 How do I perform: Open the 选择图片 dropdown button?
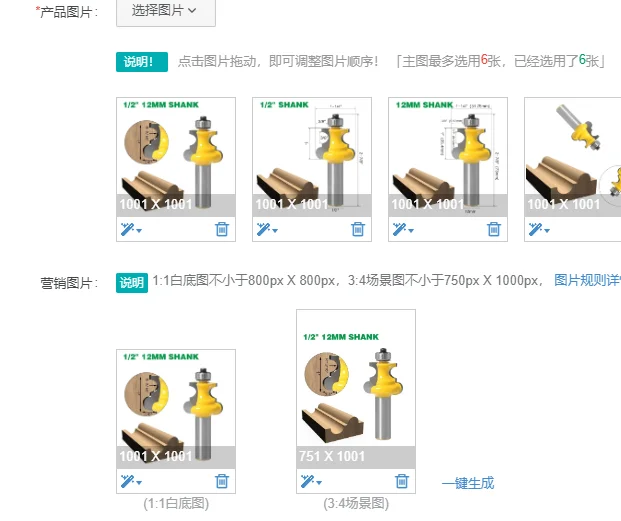(x=166, y=11)
